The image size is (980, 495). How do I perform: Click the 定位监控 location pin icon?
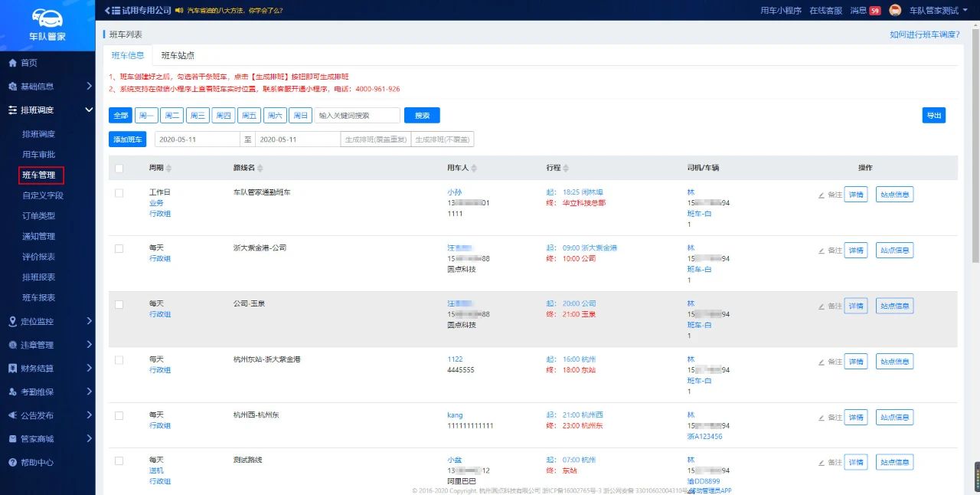tap(12, 321)
